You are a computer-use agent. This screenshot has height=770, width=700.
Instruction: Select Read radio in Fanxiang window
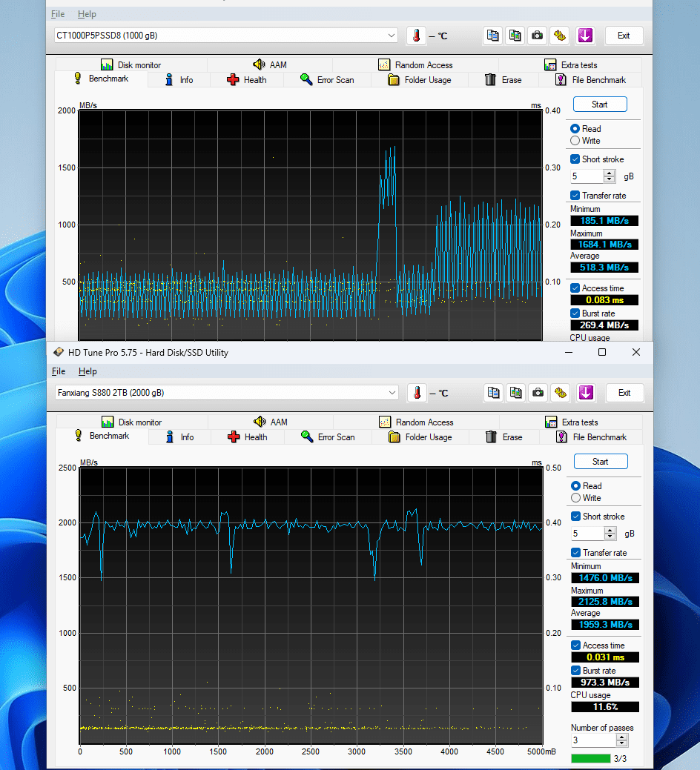pyautogui.click(x=575, y=485)
